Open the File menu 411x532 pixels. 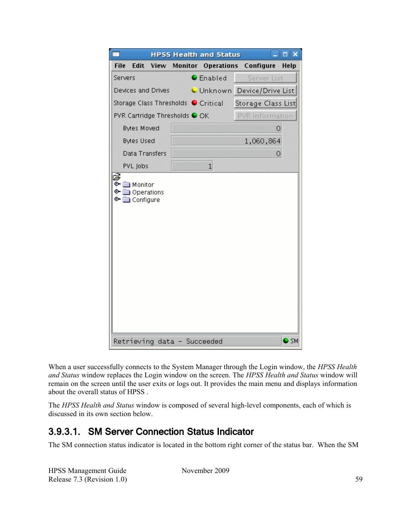point(120,66)
